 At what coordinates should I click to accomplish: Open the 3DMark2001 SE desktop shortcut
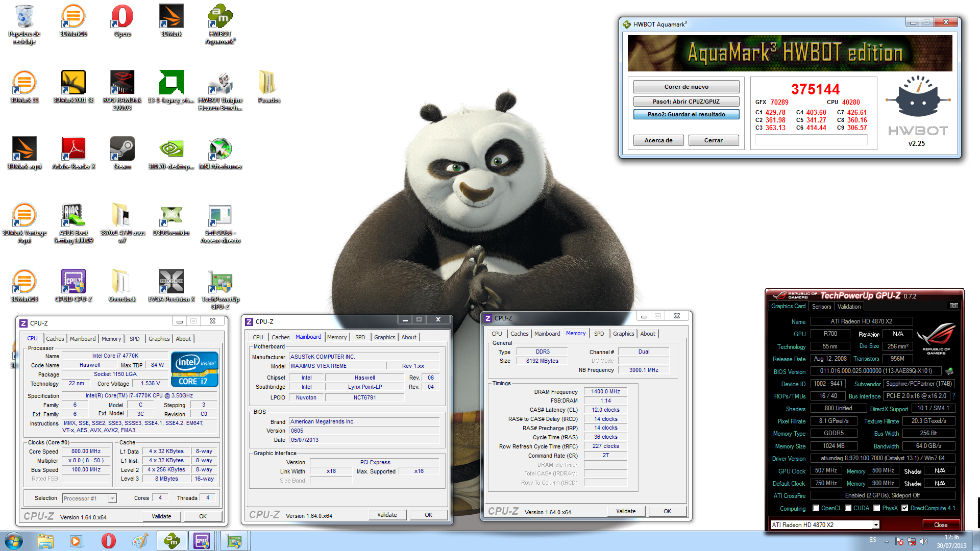click(x=73, y=87)
